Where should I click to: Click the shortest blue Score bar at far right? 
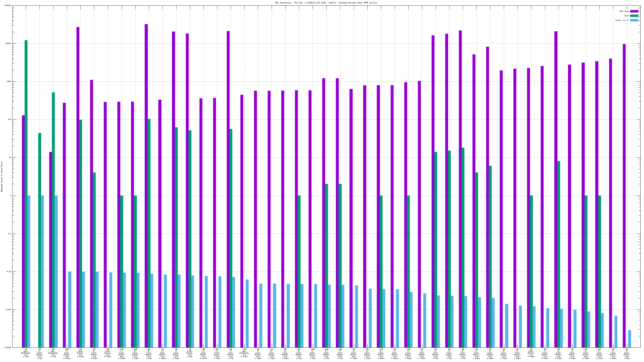[629, 339]
